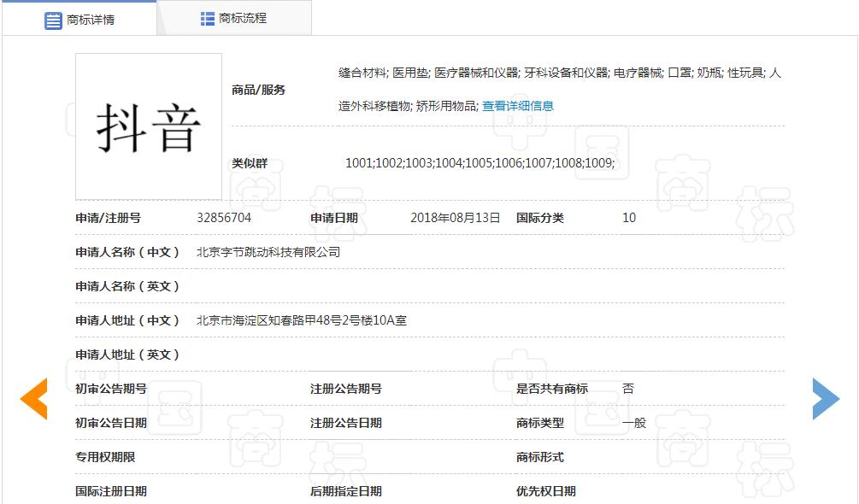
Task: Click goods text 造外科移植物; 矫形用物品
Action: [x=409, y=106]
